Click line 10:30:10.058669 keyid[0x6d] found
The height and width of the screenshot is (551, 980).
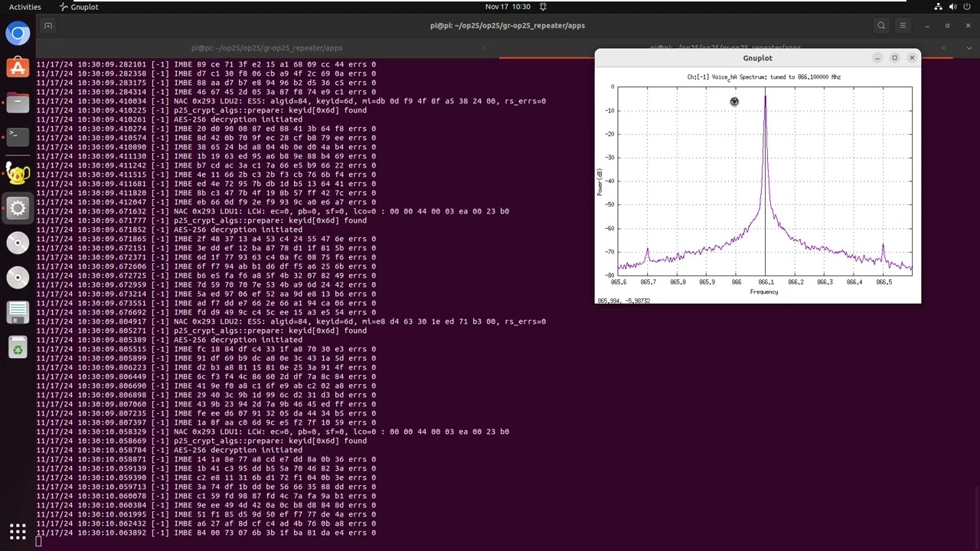click(201, 441)
